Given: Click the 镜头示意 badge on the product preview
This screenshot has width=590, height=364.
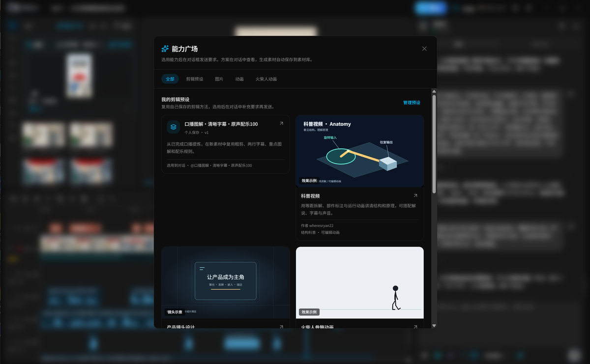Looking at the screenshot, I should point(175,312).
